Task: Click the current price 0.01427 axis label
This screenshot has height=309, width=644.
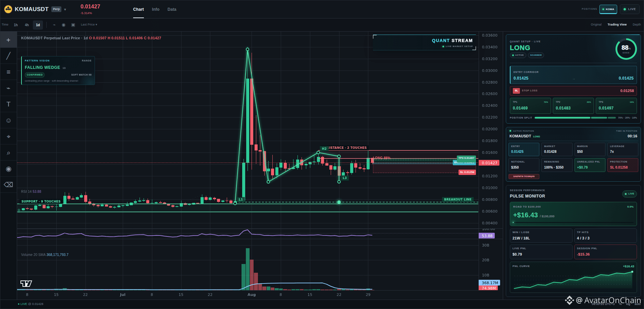Action: pos(489,163)
